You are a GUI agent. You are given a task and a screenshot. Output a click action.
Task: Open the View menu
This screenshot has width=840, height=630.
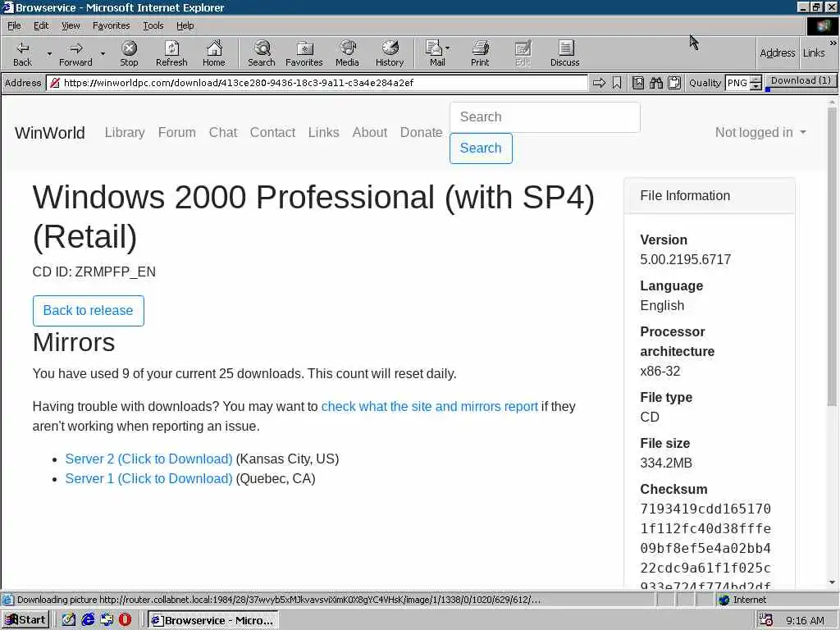pos(71,25)
